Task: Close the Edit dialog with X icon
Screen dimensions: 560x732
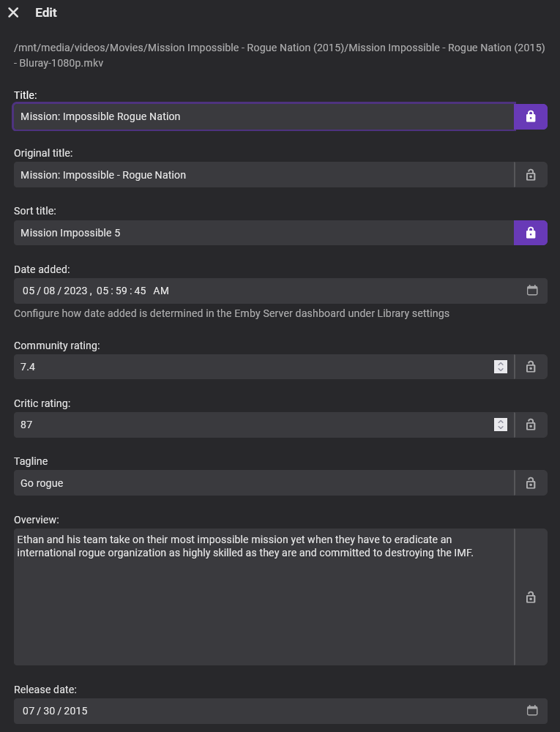Action: (x=13, y=12)
